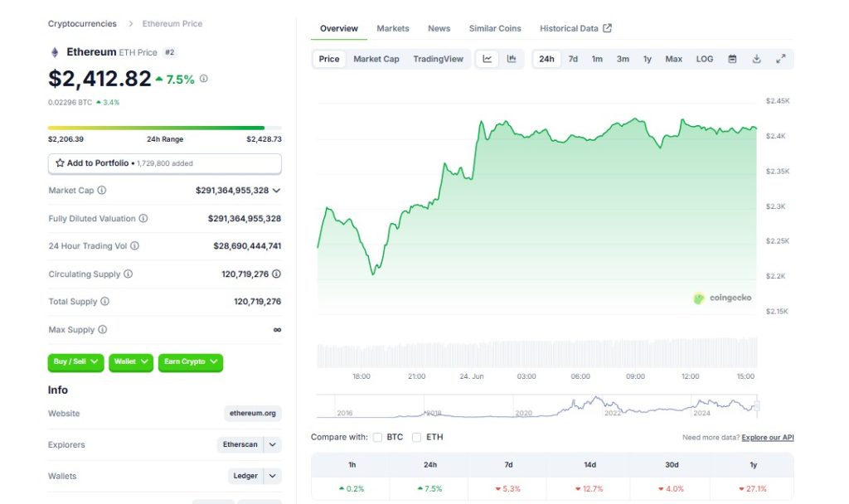Open the ethereum.org website link
849x504 pixels.
[x=253, y=413]
